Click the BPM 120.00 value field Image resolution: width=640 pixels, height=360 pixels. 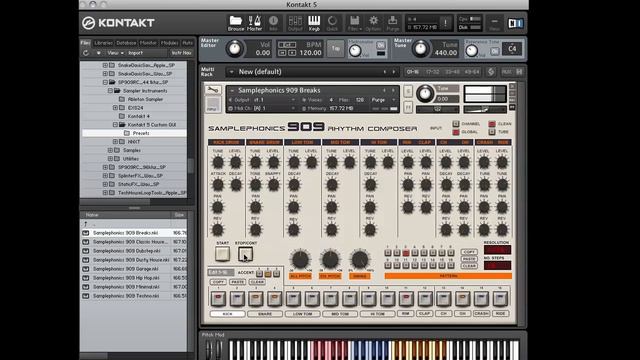click(x=310, y=53)
